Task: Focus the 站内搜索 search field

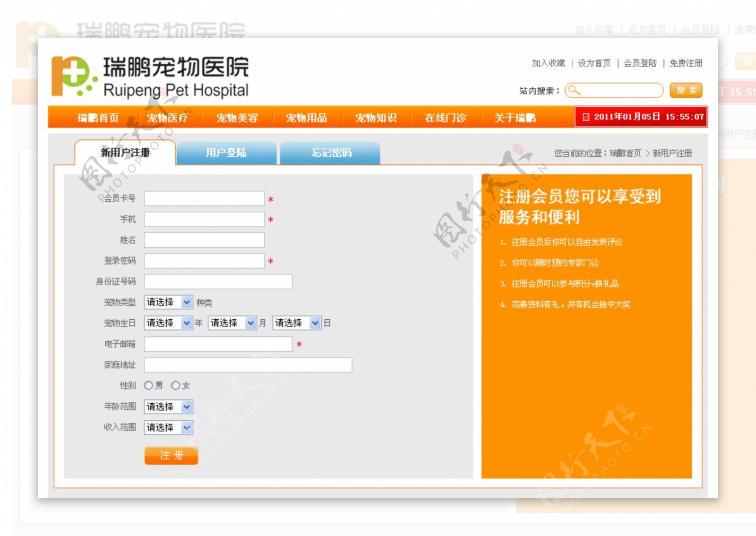Action: 614,90
